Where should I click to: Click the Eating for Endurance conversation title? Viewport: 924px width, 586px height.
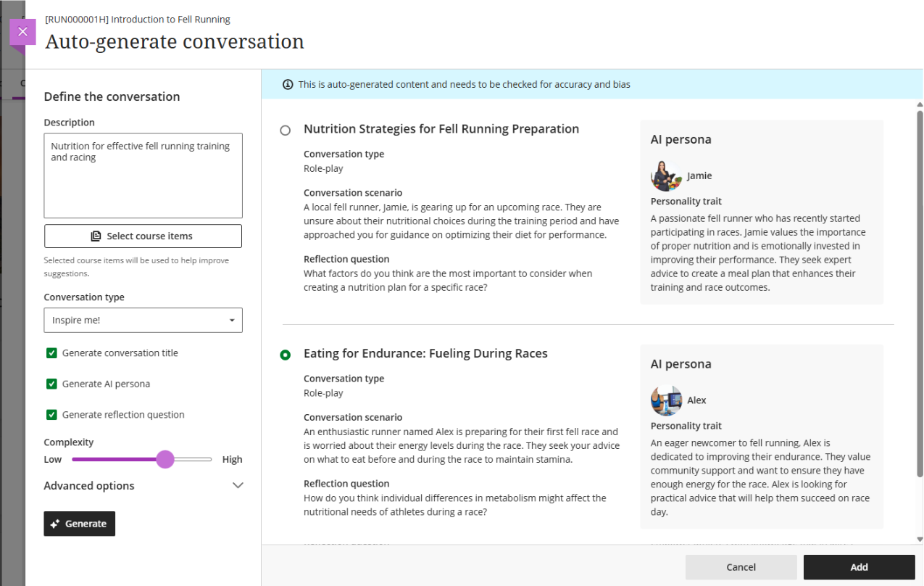(425, 354)
